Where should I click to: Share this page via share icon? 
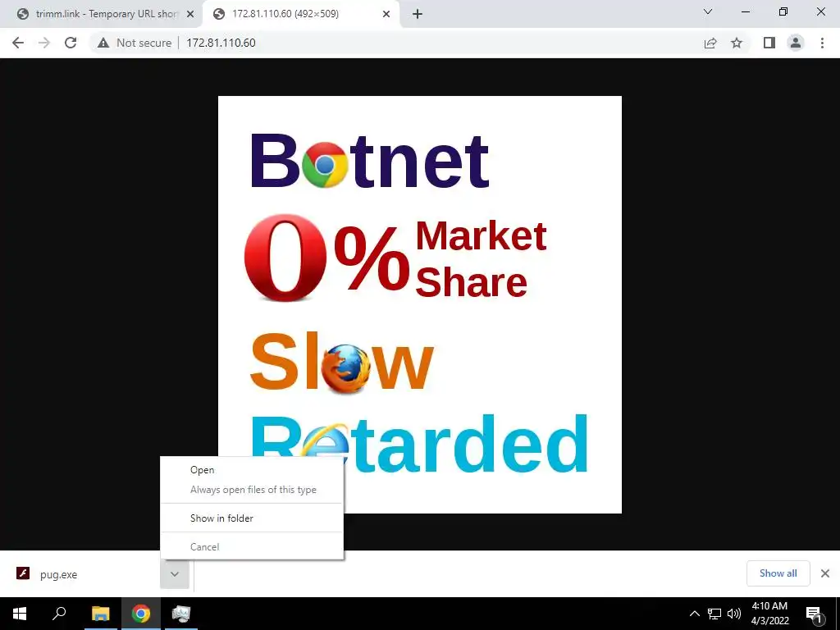tap(710, 43)
